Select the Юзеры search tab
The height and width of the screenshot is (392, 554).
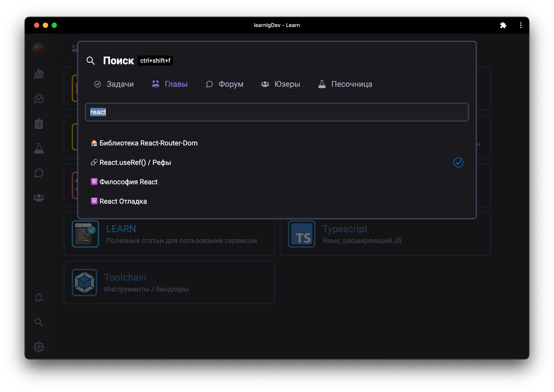pyautogui.click(x=281, y=84)
